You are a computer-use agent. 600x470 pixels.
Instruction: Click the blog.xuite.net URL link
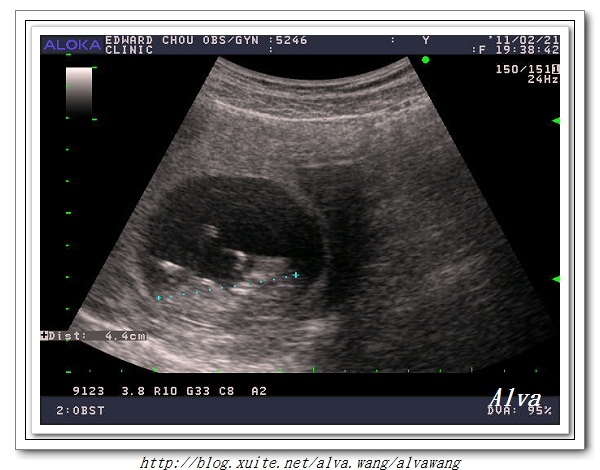pos(300,463)
